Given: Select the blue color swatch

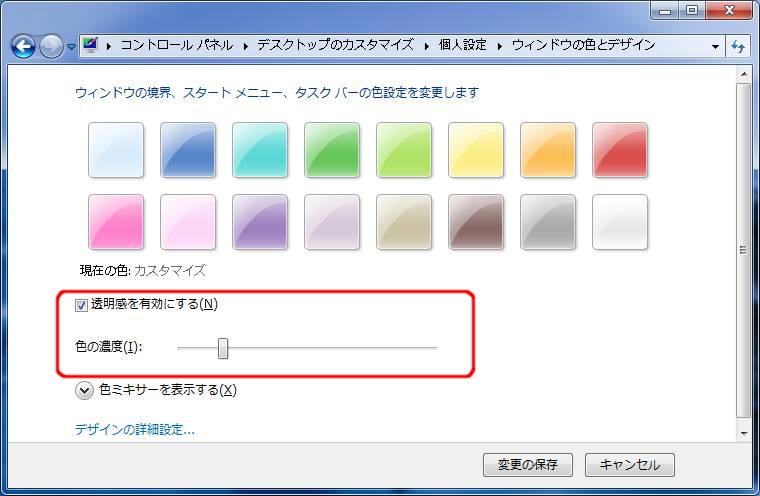Looking at the screenshot, I should pos(188,150).
